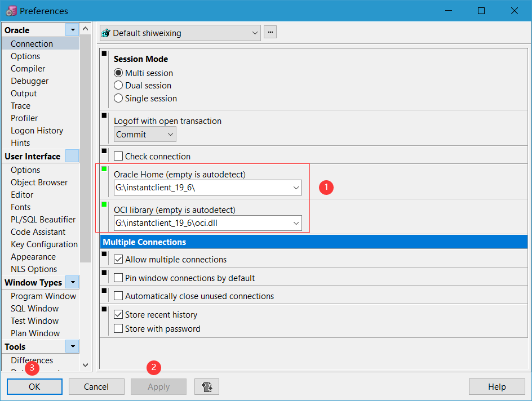
Task: Click the category list scroll down arrow
Action: pyautogui.click(x=86, y=365)
